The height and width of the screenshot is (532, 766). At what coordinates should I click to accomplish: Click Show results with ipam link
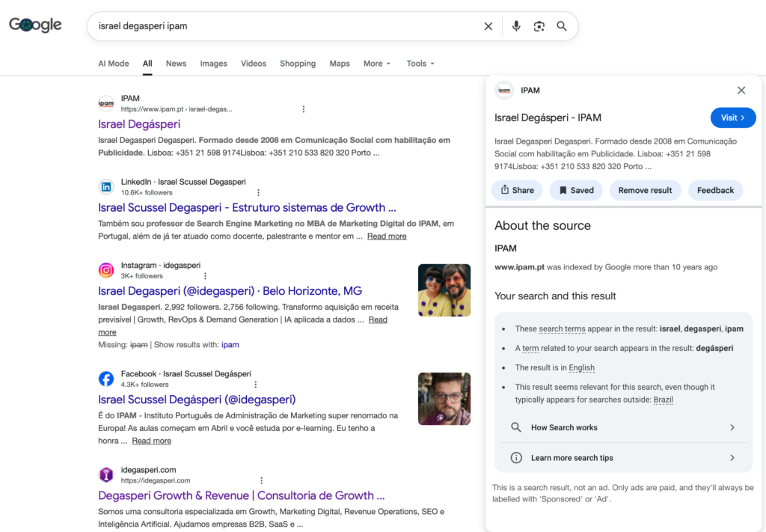pos(230,344)
